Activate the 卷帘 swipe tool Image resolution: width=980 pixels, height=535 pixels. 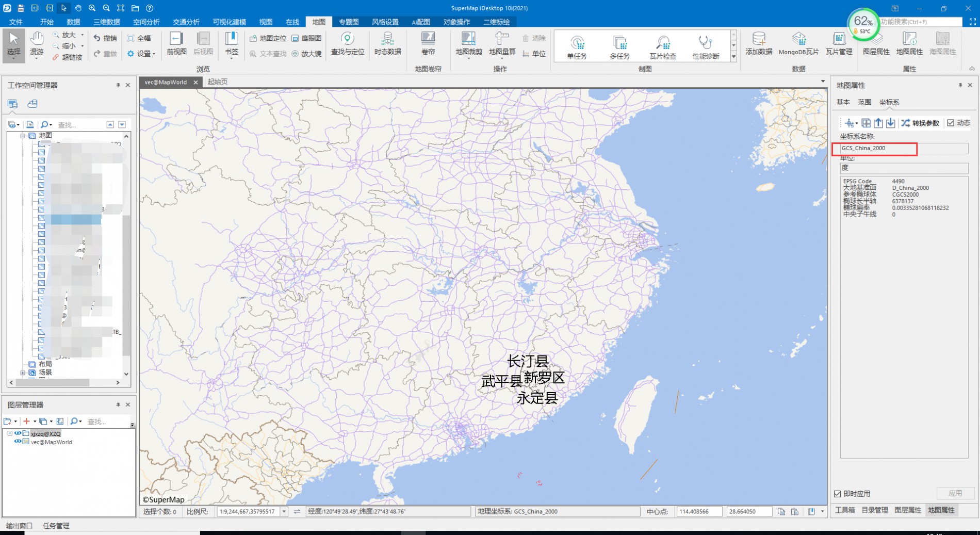point(428,44)
